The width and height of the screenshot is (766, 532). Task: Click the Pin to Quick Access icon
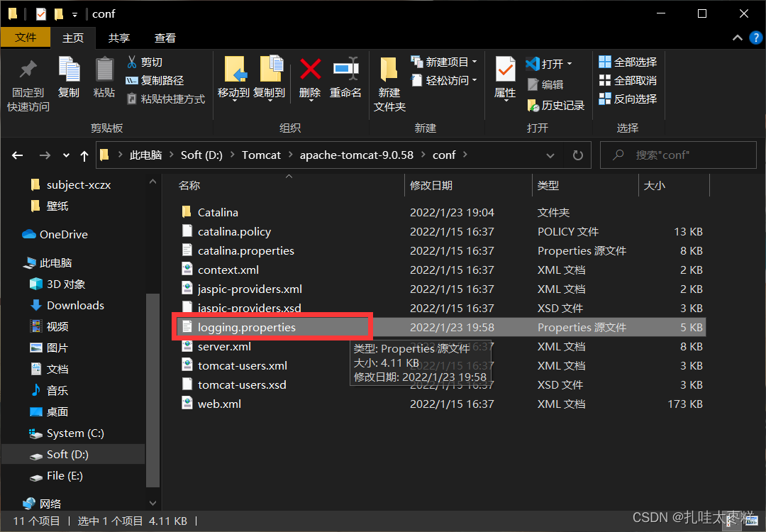click(x=28, y=70)
